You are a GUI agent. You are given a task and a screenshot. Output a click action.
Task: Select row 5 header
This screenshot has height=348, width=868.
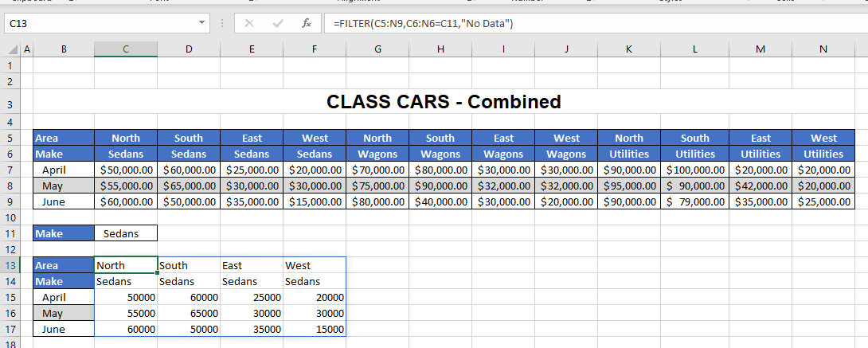(10, 138)
